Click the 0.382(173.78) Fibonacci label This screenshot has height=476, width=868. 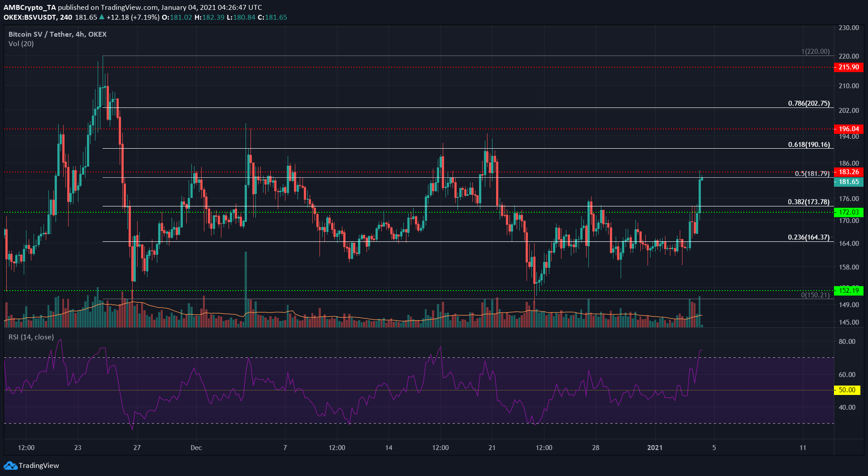(809, 202)
